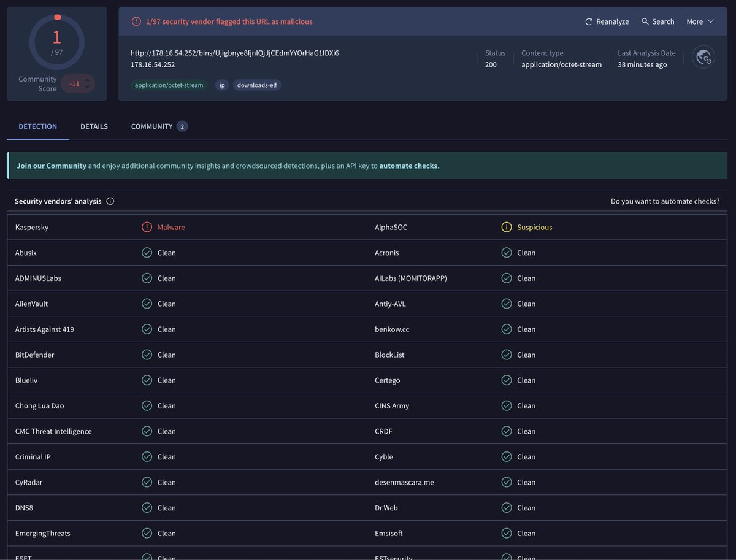Viewport: 736px width, 560px height.
Task: Click the Reanalyze button label
Action: (x=613, y=21)
